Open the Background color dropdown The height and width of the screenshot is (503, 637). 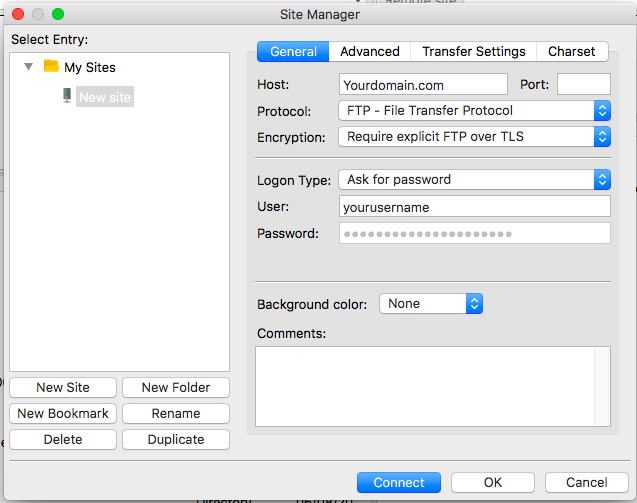[431, 304]
